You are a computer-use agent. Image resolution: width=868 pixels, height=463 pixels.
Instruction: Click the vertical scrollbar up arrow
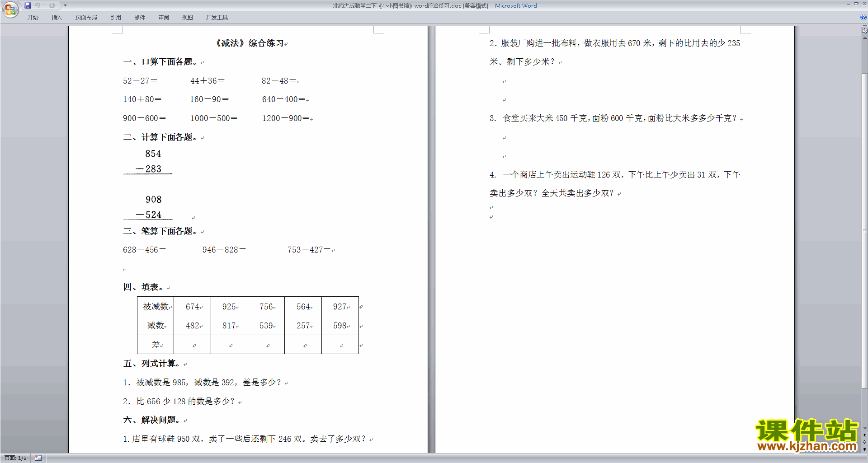865,38
